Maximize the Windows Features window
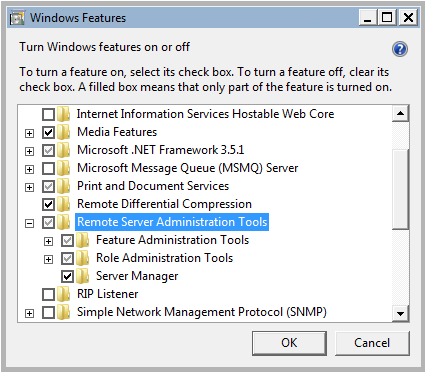Image resolution: width=425 pixels, height=372 pixels. pos(387,17)
